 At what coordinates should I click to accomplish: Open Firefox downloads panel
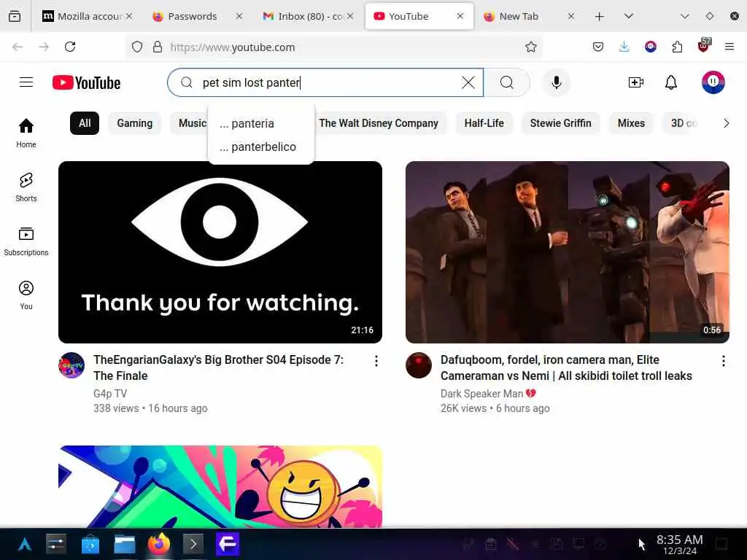624,47
